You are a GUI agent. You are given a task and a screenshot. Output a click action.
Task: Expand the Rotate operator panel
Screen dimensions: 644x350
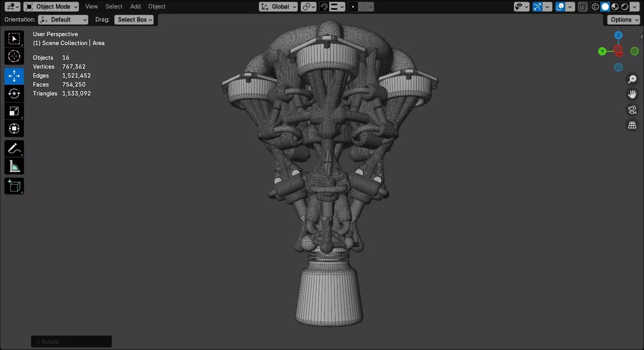[71, 341]
